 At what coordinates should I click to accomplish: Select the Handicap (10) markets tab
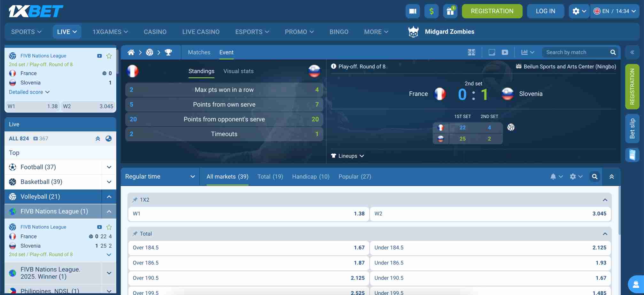coord(311,177)
